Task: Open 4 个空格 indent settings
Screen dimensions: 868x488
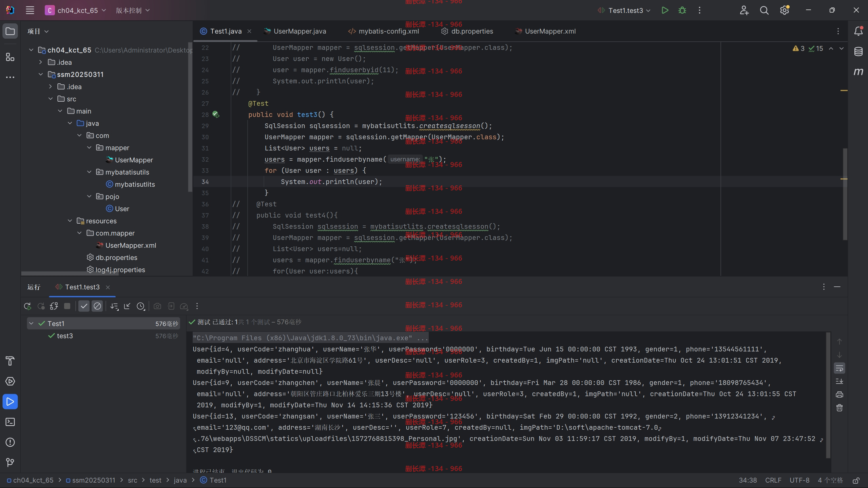Action: (x=830, y=480)
